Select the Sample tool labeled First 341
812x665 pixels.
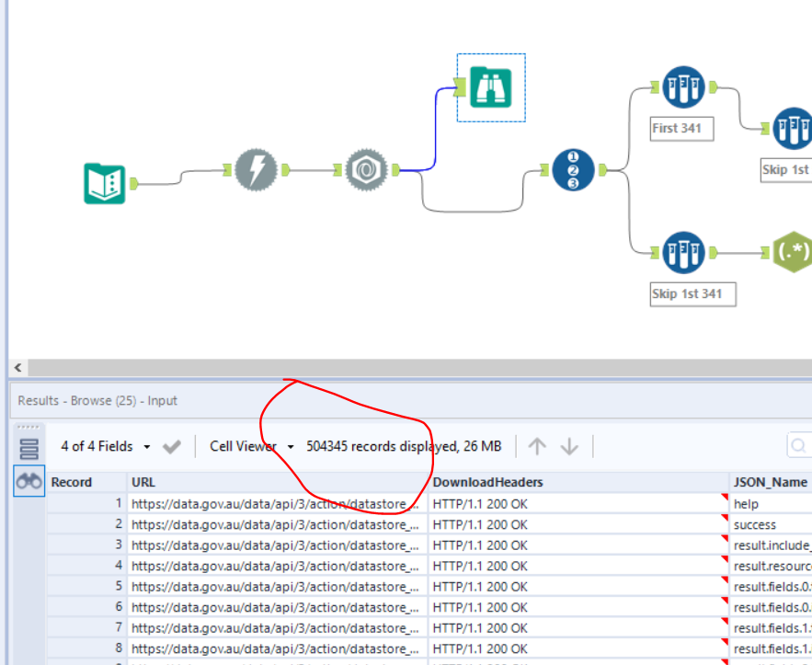click(x=682, y=87)
